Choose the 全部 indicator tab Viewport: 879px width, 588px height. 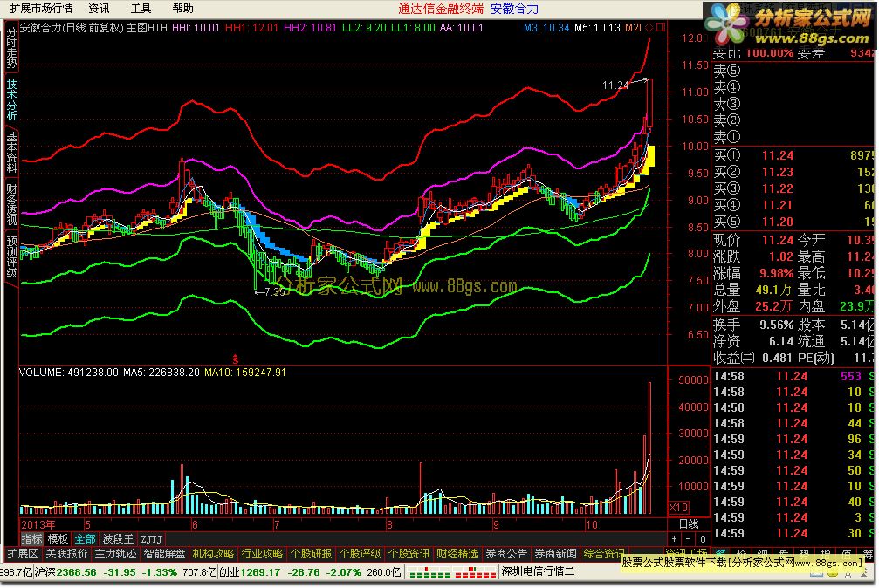85,539
